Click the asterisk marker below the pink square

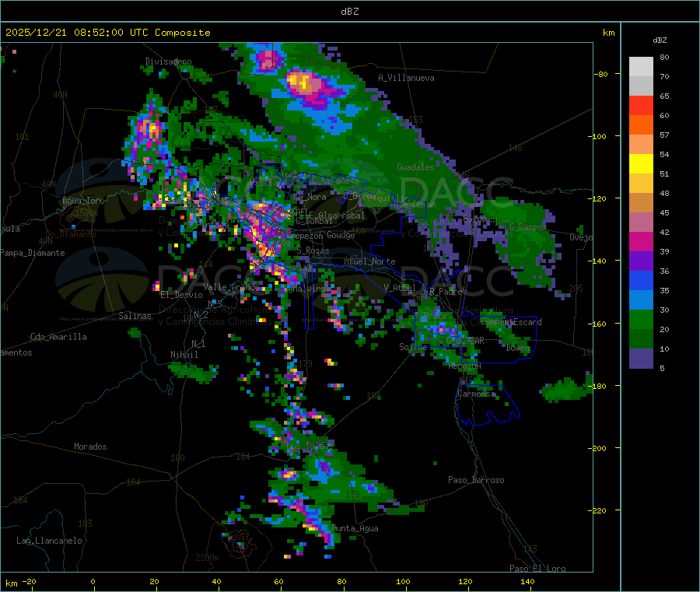click(14, 71)
